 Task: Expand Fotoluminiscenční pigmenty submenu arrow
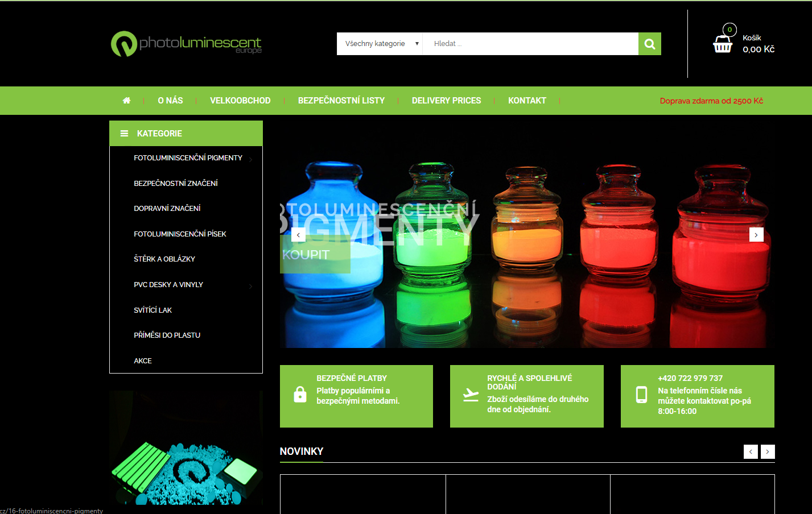[x=251, y=159]
